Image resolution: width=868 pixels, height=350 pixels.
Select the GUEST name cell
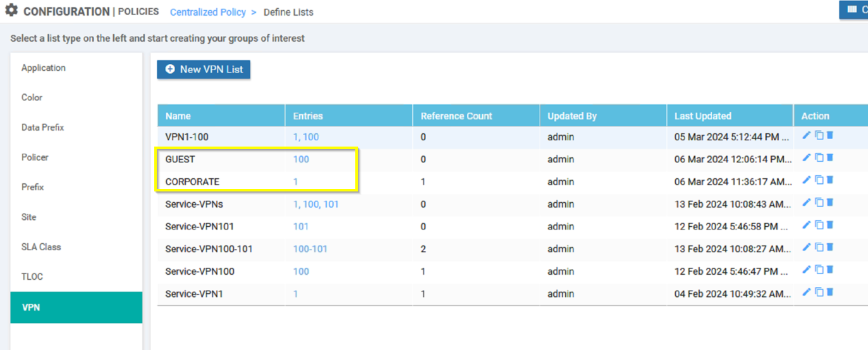[x=180, y=159]
